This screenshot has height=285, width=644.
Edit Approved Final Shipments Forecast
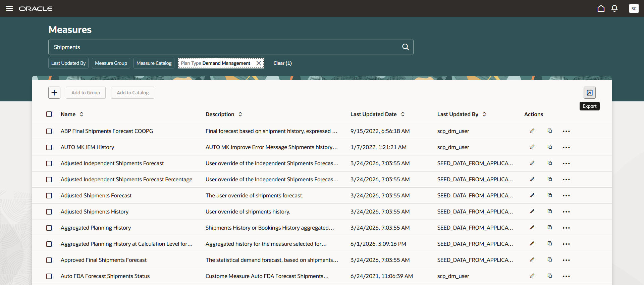[x=532, y=260]
